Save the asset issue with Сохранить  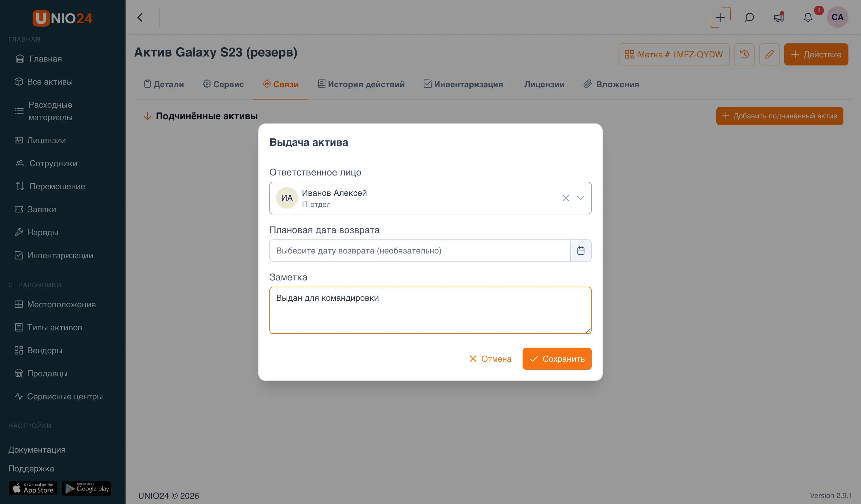click(x=557, y=359)
